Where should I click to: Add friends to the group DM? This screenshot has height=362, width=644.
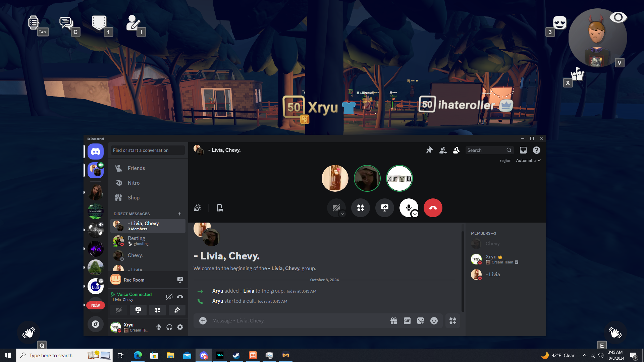point(443,150)
